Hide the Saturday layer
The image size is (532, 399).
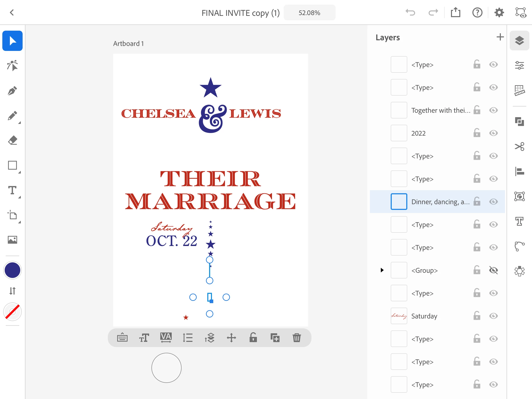click(493, 316)
